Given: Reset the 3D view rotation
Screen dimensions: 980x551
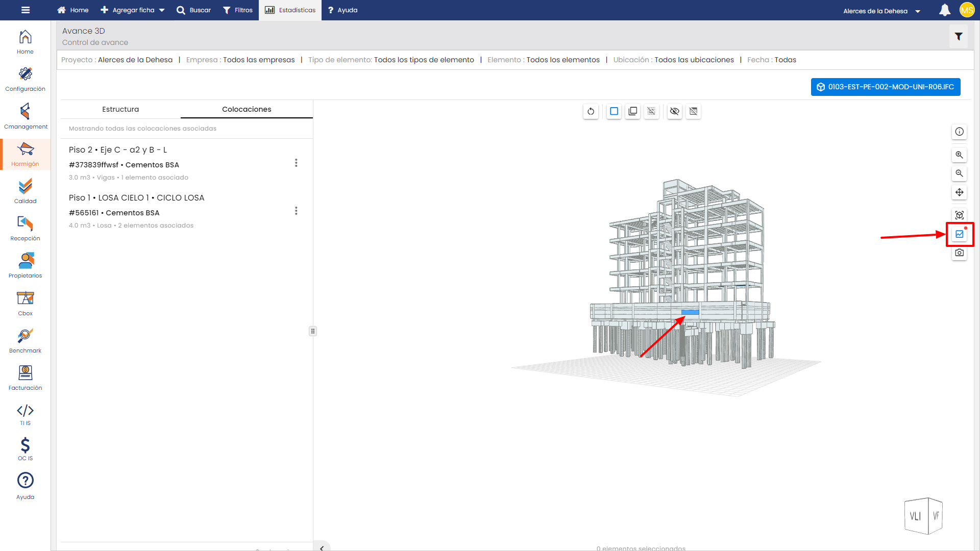Looking at the screenshot, I should 591,111.
